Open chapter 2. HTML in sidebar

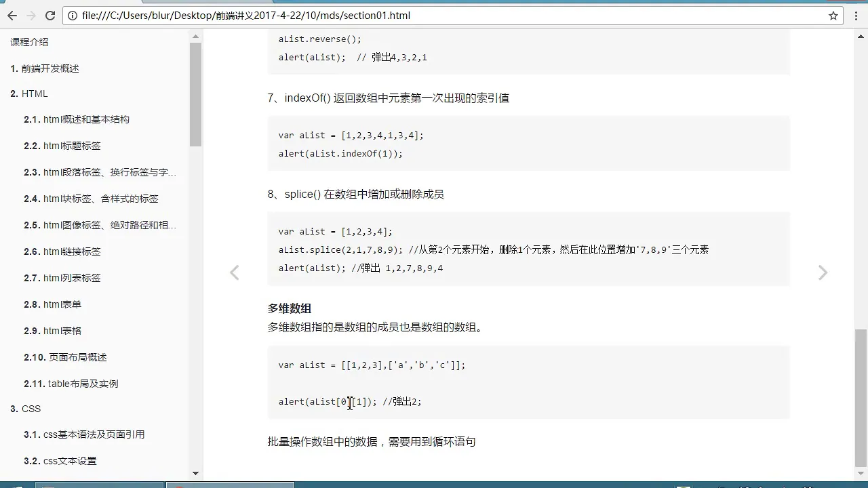29,94
